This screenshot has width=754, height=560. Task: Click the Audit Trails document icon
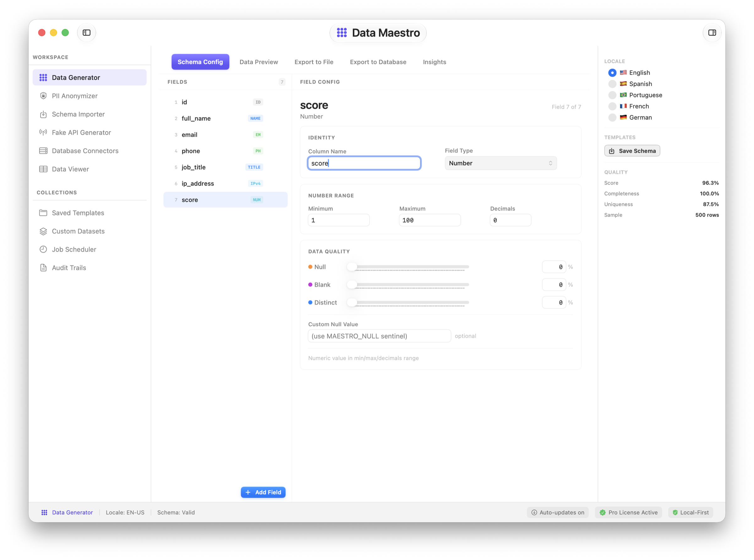click(43, 268)
